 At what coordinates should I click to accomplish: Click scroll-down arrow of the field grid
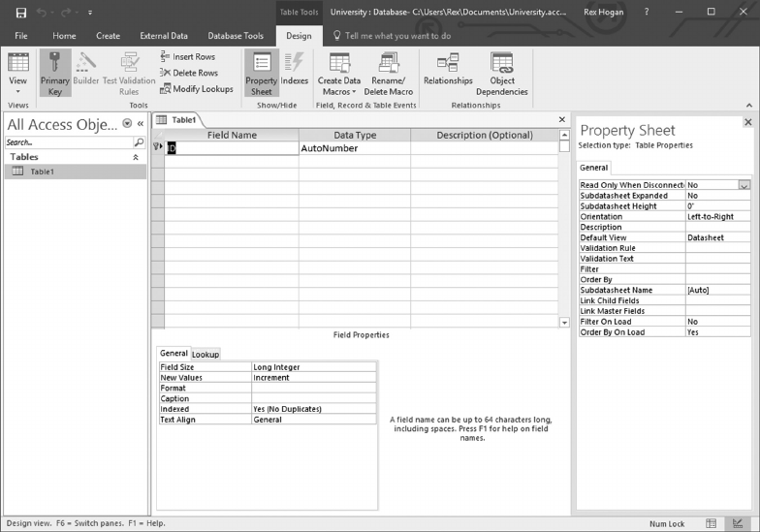pyautogui.click(x=564, y=322)
